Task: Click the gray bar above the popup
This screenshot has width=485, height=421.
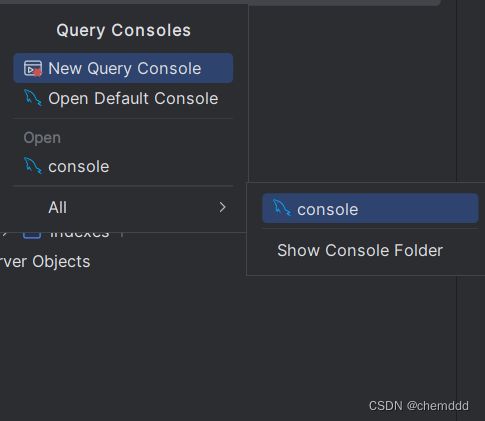Action: click(x=220, y=2)
